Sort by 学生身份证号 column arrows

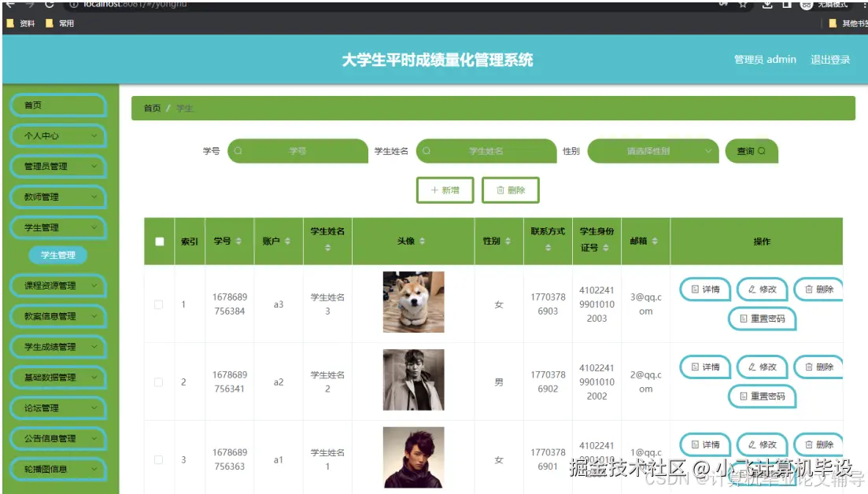click(606, 248)
